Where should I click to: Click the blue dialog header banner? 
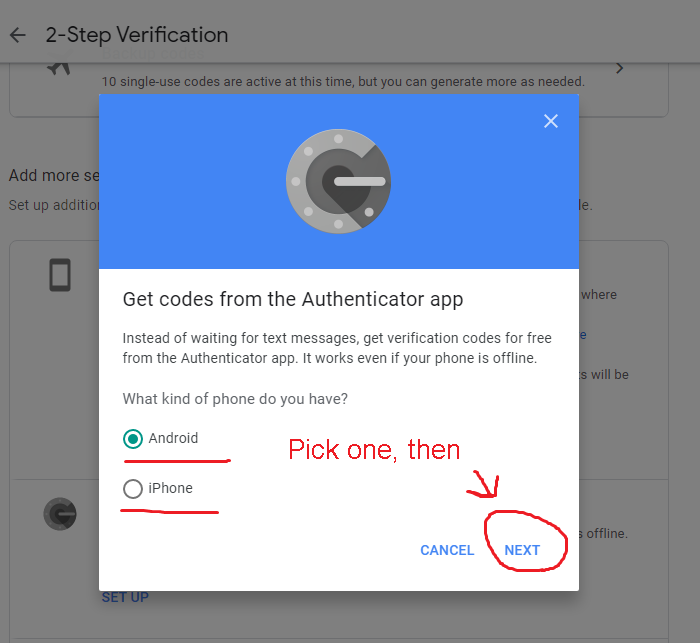[339, 181]
